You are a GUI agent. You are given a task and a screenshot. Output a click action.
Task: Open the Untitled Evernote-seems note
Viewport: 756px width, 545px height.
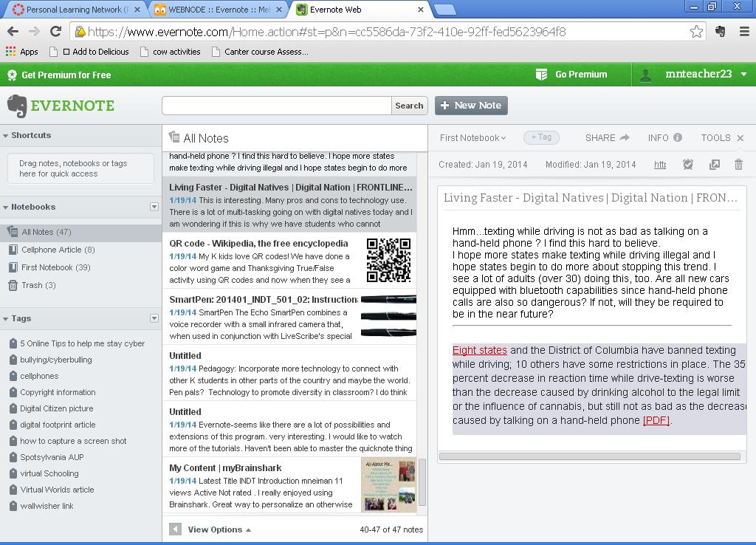pyautogui.click(x=289, y=429)
